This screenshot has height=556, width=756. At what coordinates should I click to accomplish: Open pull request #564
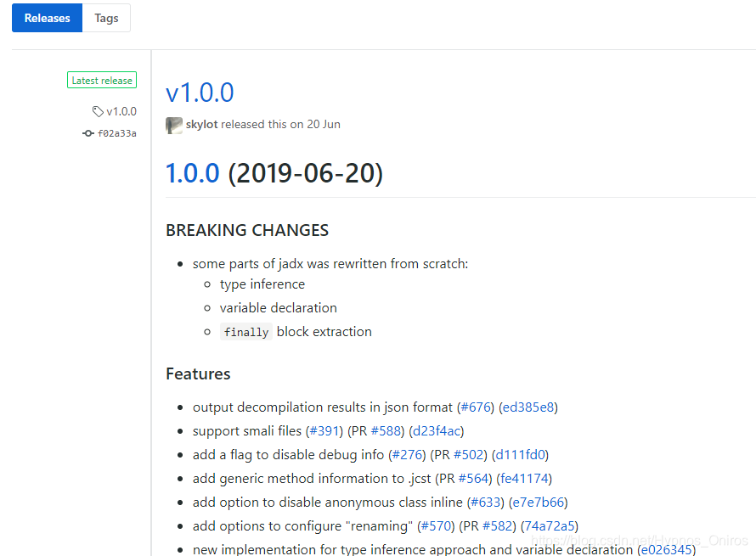[x=473, y=479]
